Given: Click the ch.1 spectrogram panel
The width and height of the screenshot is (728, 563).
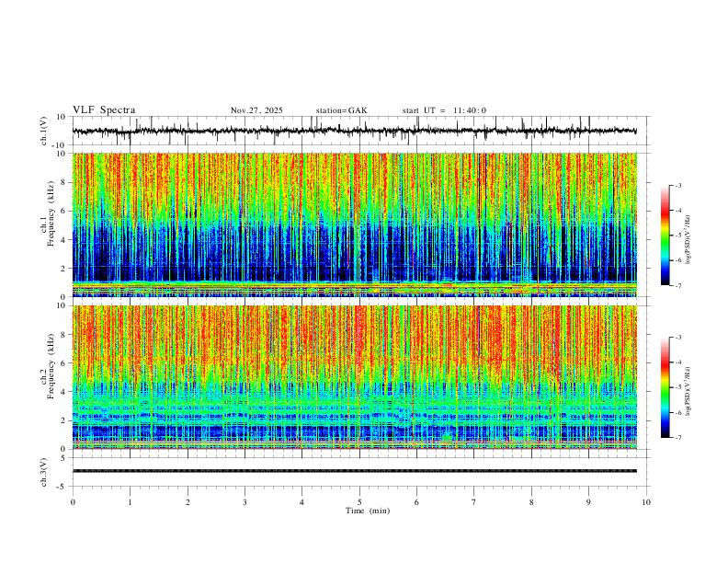Looking at the screenshot, I should (x=354, y=224).
